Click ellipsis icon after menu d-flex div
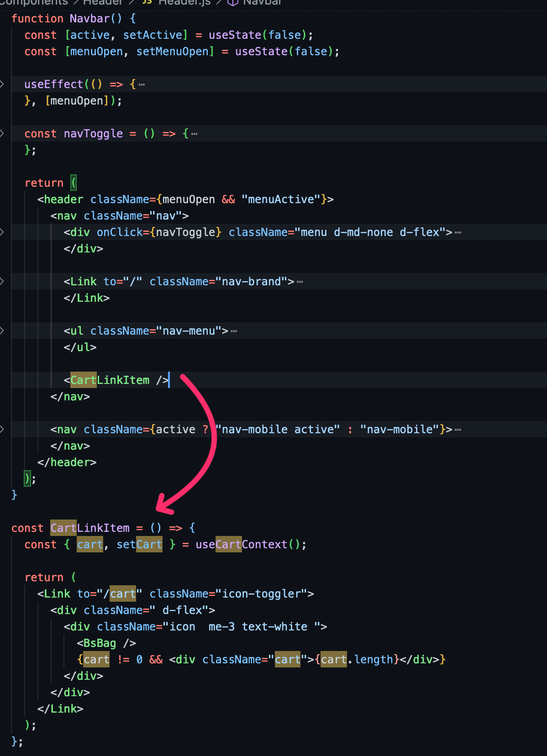This screenshot has width=547, height=756. pos(458,232)
